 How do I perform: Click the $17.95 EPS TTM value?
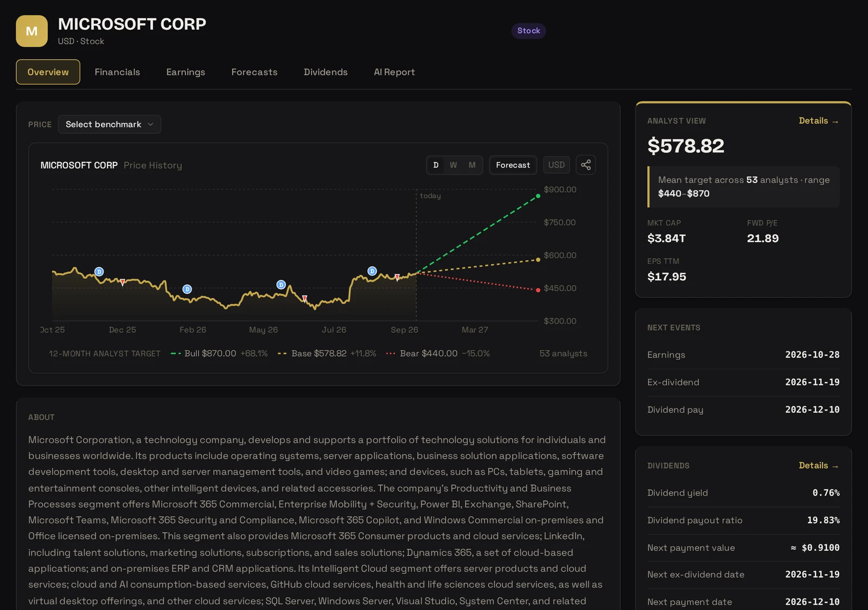pyautogui.click(x=667, y=277)
